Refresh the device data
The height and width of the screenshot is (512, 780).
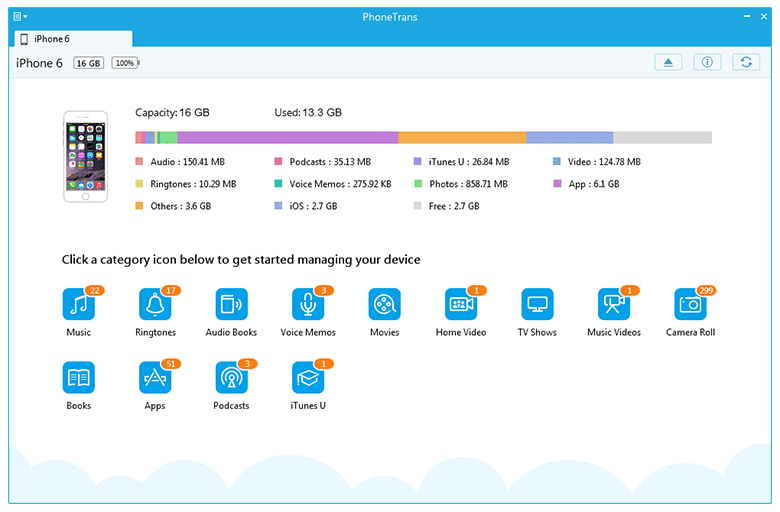[746, 62]
